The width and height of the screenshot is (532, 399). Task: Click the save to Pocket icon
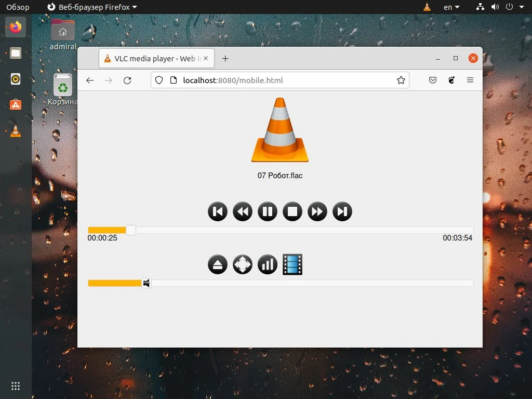pyautogui.click(x=432, y=80)
